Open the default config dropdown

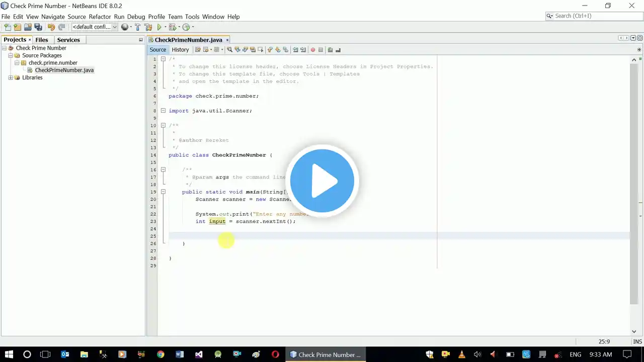(x=95, y=27)
